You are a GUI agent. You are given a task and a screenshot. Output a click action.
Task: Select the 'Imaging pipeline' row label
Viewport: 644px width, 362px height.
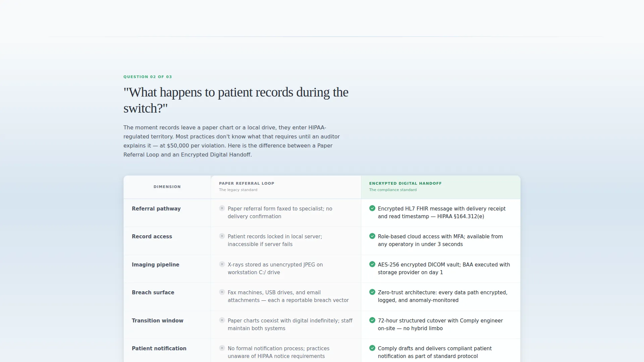click(155, 264)
